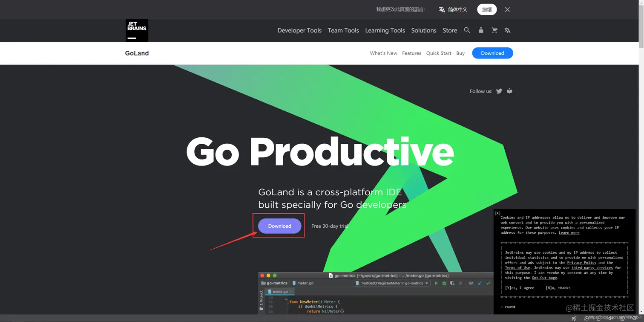Click the purple Download button in hero
This screenshot has height=322, width=644.
pyautogui.click(x=280, y=226)
